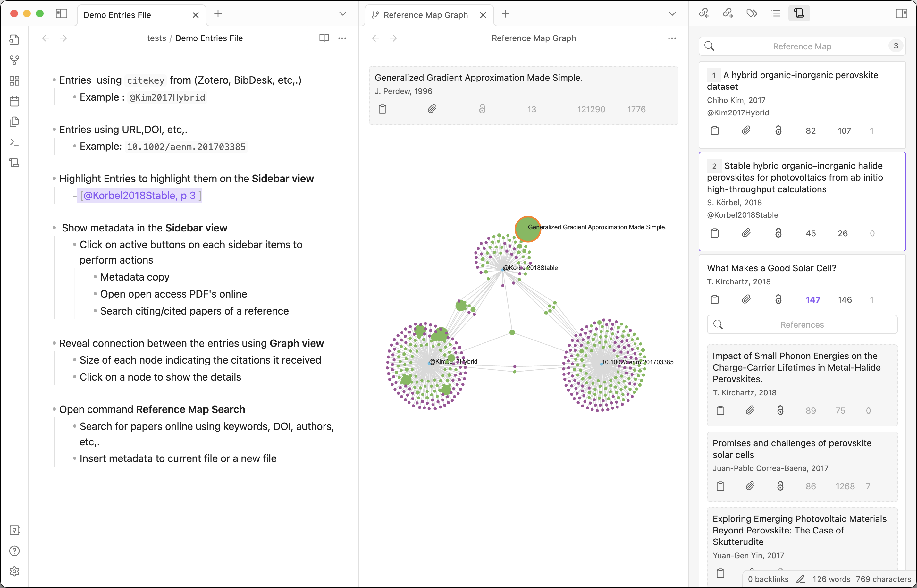Copy metadata for Kim2017Hybrid sidebar card
Viewport: 917px width, 588px height.
(x=715, y=130)
